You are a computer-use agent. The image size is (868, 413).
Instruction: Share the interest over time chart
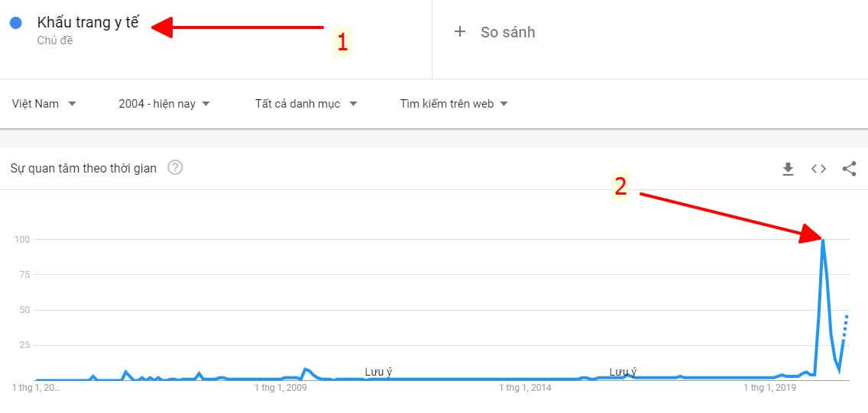click(849, 169)
